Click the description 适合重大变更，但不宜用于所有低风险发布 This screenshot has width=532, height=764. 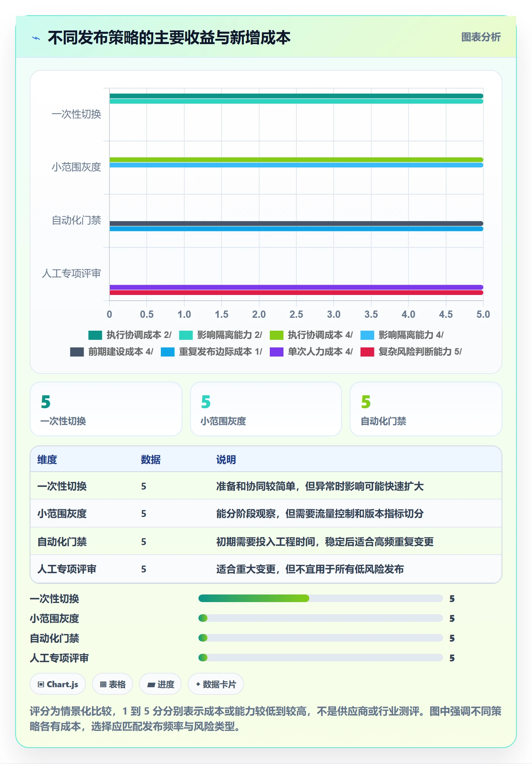[310, 569]
